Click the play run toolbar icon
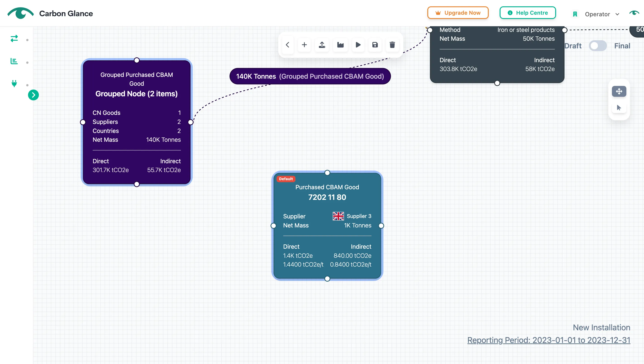This screenshot has width=644, height=364. click(x=358, y=45)
